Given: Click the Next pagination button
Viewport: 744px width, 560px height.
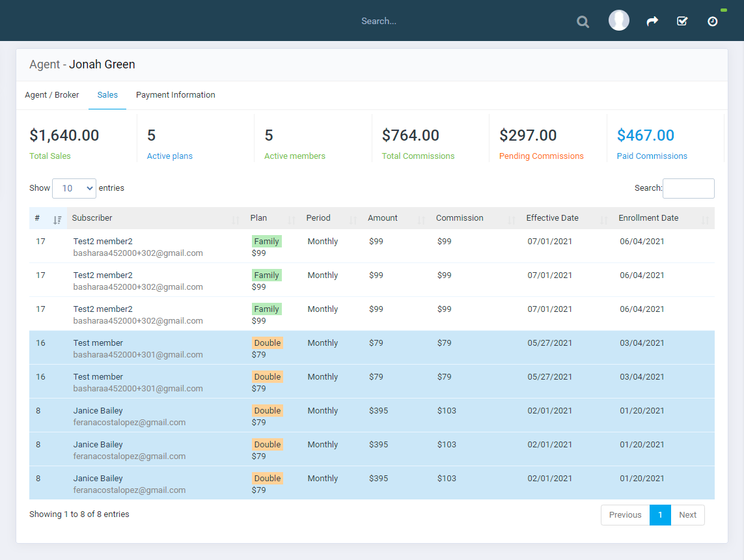Looking at the screenshot, I should [x=687, y=515].
